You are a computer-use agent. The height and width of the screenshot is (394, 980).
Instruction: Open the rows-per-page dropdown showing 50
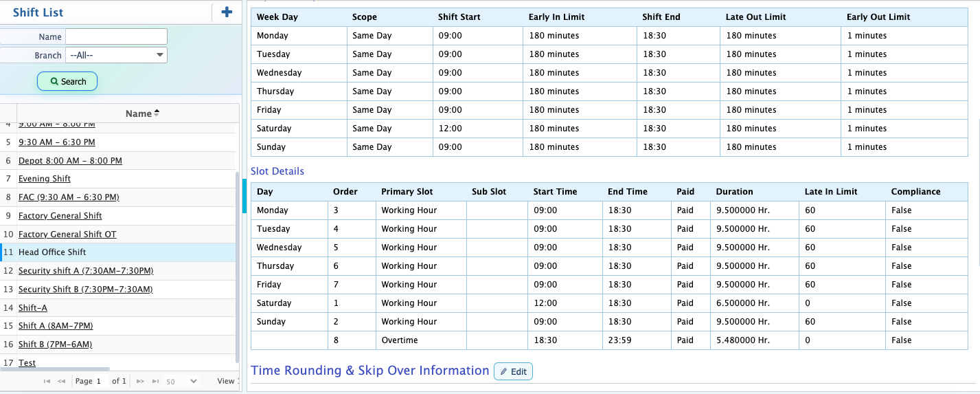[181, 381]
